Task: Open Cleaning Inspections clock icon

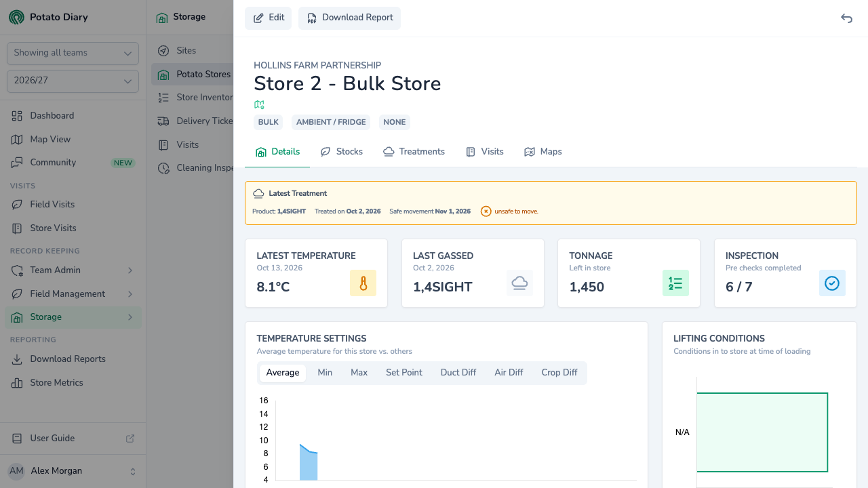Action: coord(163,168)
